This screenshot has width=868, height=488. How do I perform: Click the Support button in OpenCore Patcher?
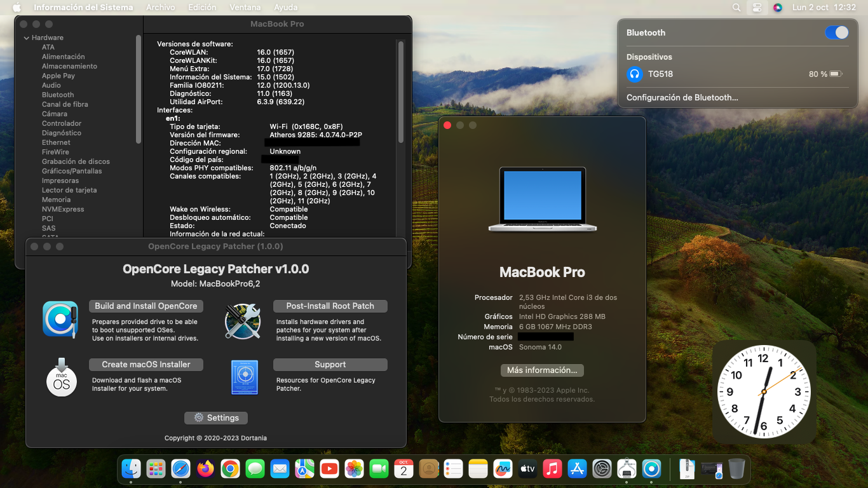click(330, 365)
